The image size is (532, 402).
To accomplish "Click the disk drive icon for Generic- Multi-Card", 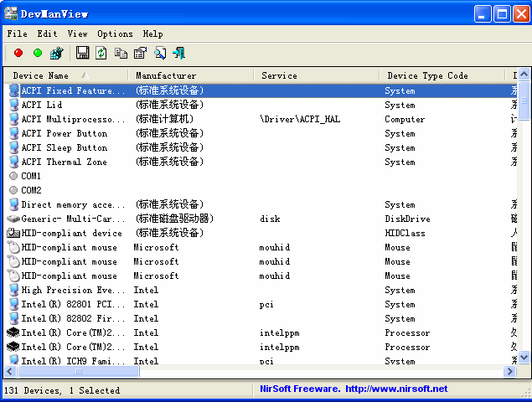I will pyautogui.click(x=13, y=219).
